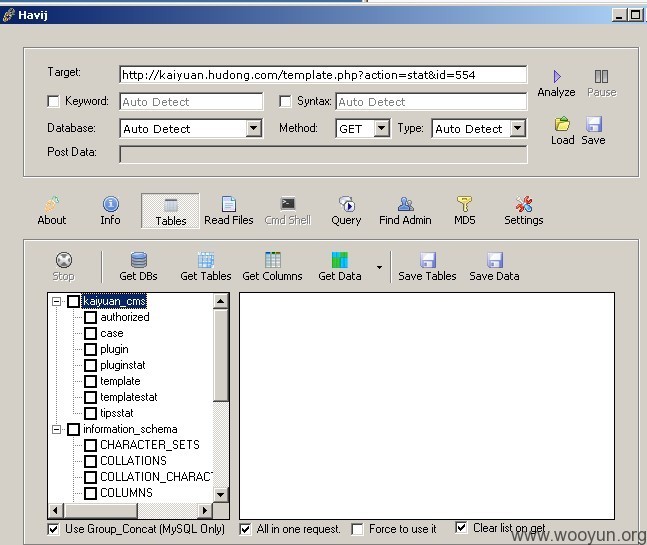Click the Stop icon
The width and height of the screenshot is (647, 545).
coord(64,260)
